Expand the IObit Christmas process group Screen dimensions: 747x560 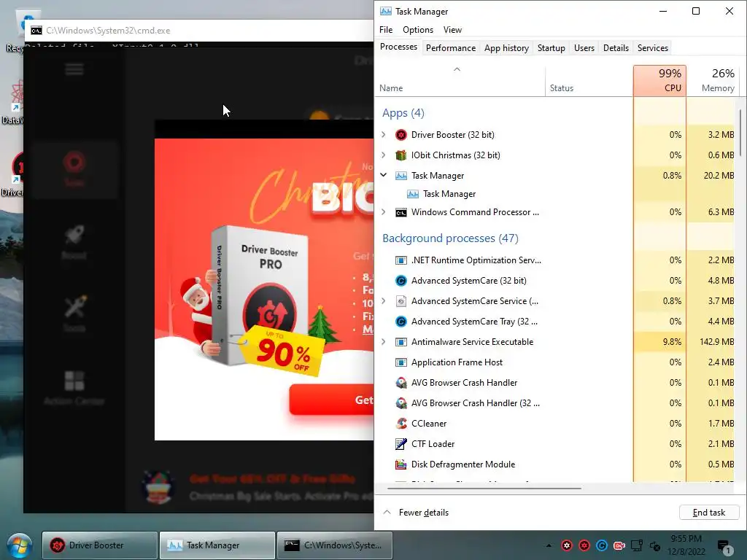tap(384, 155)
